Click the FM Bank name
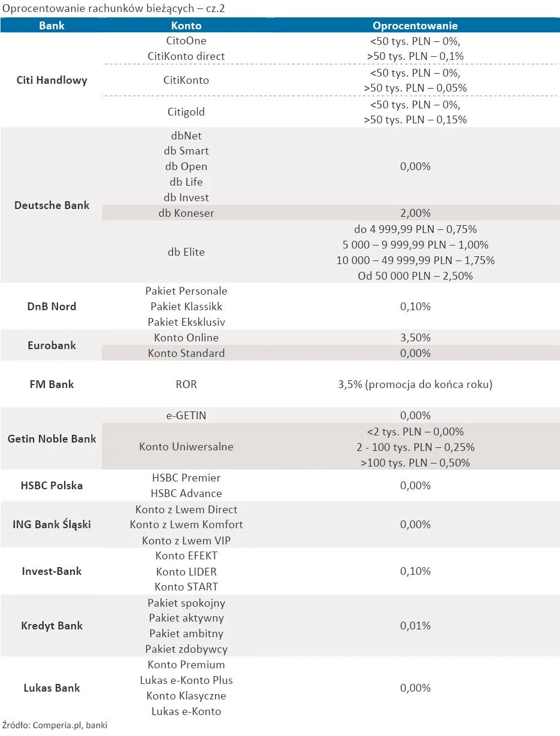This screenshot has width=560, height=736. click(x=52, y=384)
